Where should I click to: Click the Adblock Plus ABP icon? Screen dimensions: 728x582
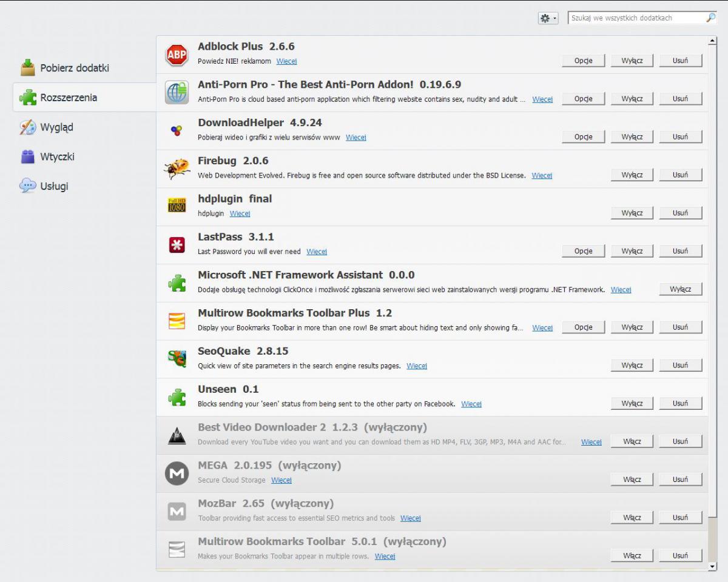[x=177, y=55]
